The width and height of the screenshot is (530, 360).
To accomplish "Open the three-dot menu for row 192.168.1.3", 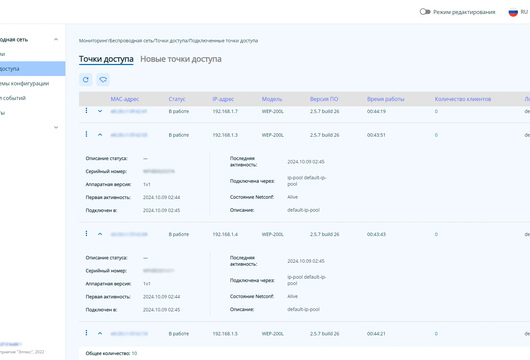I will click(86, 134).
